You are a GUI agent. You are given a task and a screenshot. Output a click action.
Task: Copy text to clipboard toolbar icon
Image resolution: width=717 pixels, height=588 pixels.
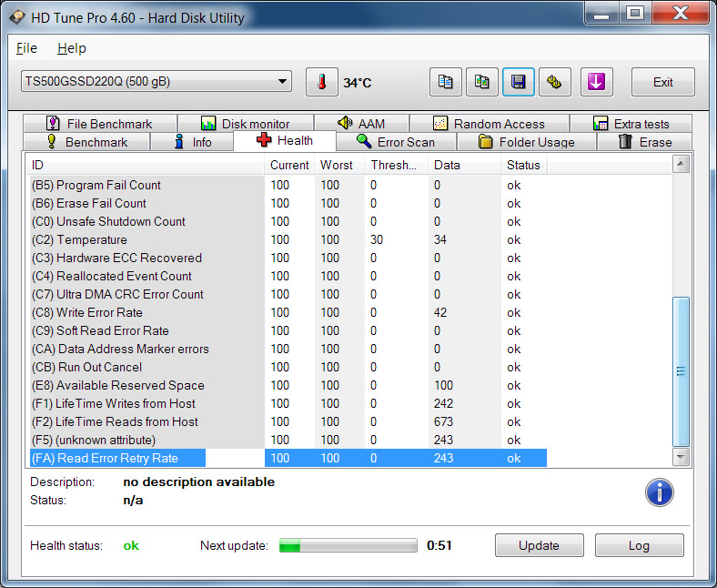point(445,82)
